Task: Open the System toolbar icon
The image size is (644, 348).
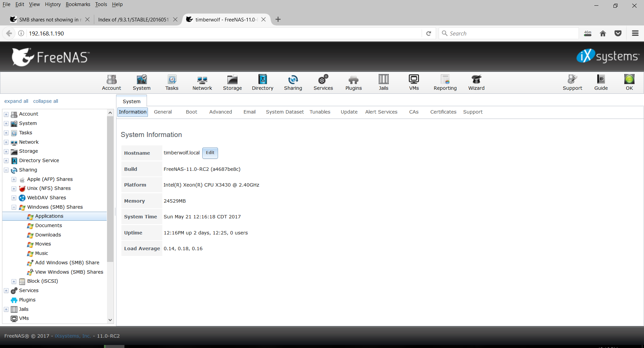Action: (142, 82)
